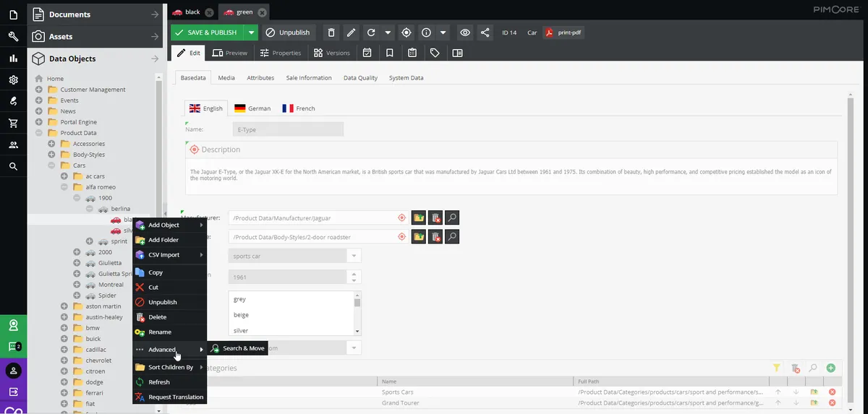Image resolution: width=868 pixels, height=414 pixels.
Task: Expand the aston martin folder
Action: [64, 306]
